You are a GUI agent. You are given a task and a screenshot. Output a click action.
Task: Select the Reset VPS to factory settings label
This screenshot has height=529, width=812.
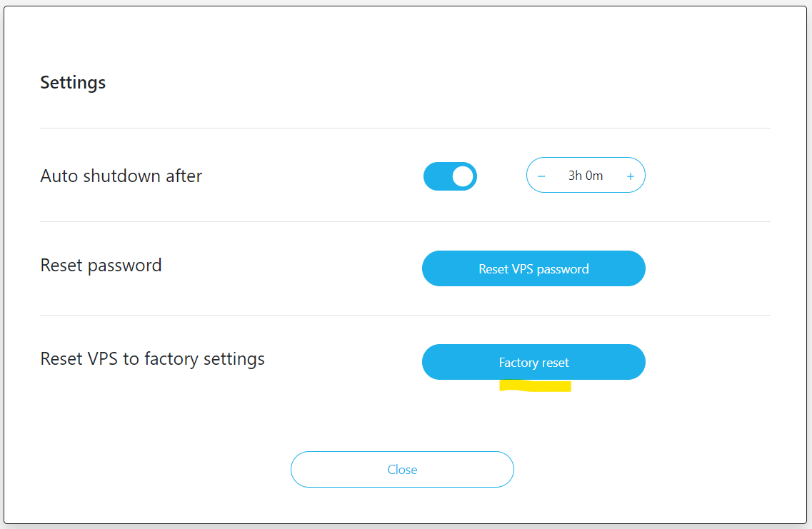tap(152, 358)
